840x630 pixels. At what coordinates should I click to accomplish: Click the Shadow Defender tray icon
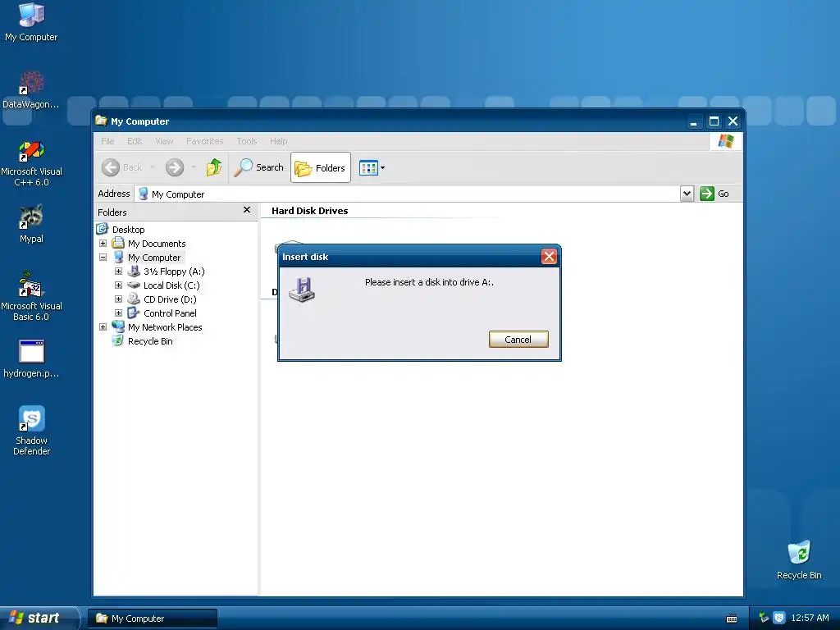pyautogui.click(x=779, y=618)
